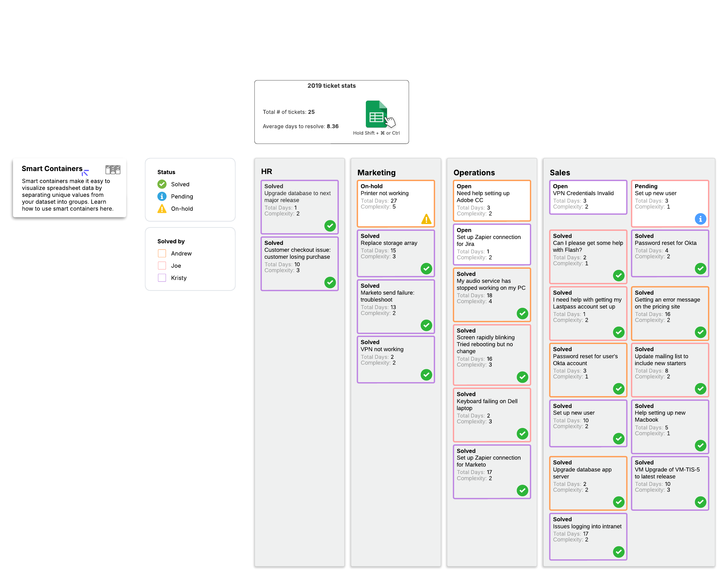728x586 pixels.
Task: Click the green Solved icon in Status legend
Action: (162, 184)
